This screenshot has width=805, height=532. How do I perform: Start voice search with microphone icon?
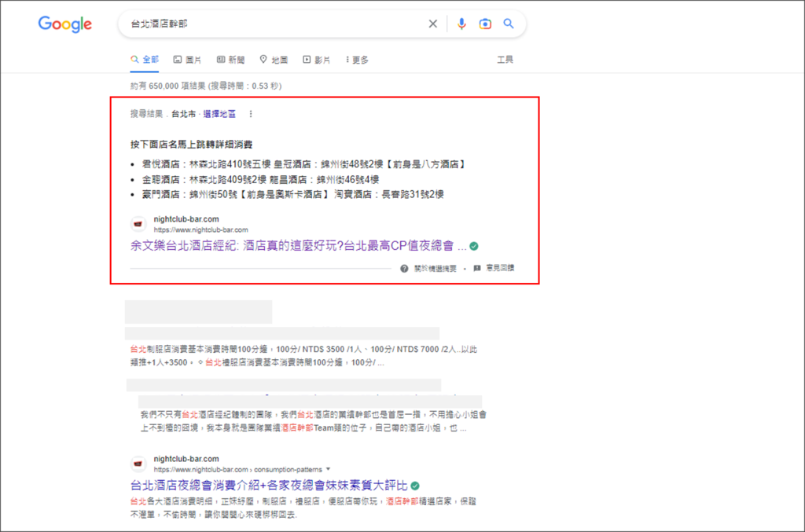(x=461, y=24)
